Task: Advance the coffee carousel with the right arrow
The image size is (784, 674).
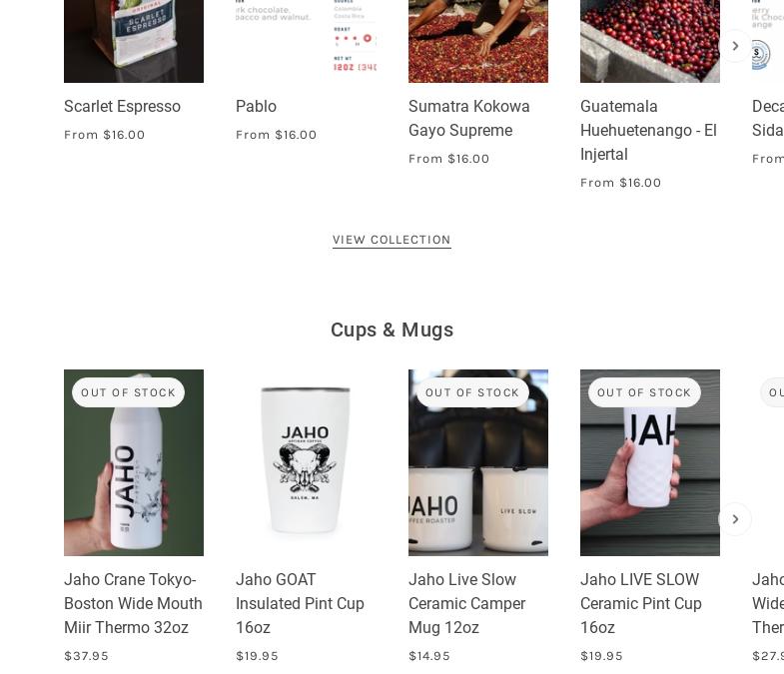Action: [735, 46]
